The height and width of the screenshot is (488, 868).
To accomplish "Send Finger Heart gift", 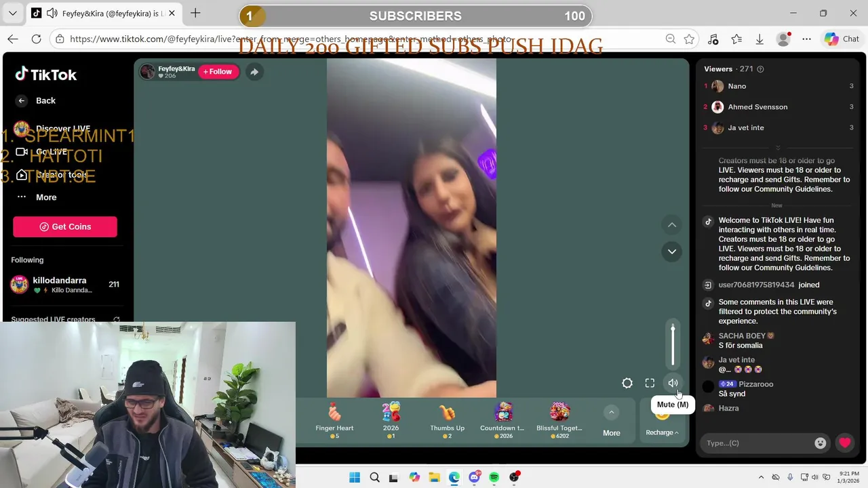I will click(334, 420).
